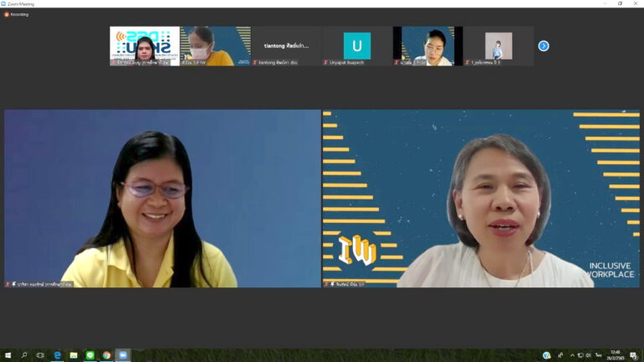Viewport: 644px width, 362px height.
Task: Select the left speaker's large video
Action: click(163, 199)
